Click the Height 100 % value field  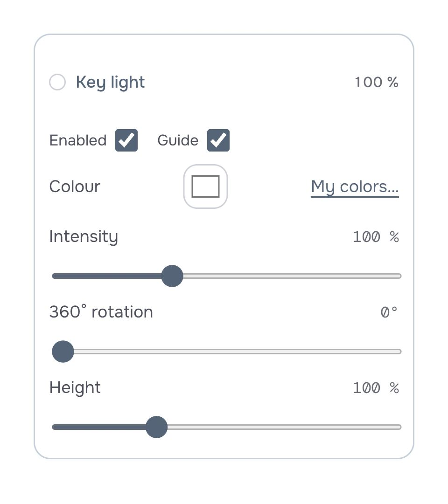(x=376, y=387)
